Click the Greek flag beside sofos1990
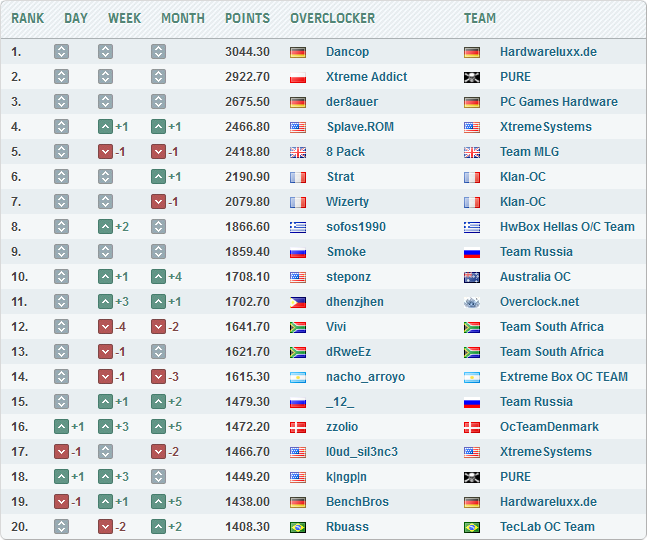Image resolution: width=647 pixels, height=540 pixels. pyautogui.click(x=298, y=227)
